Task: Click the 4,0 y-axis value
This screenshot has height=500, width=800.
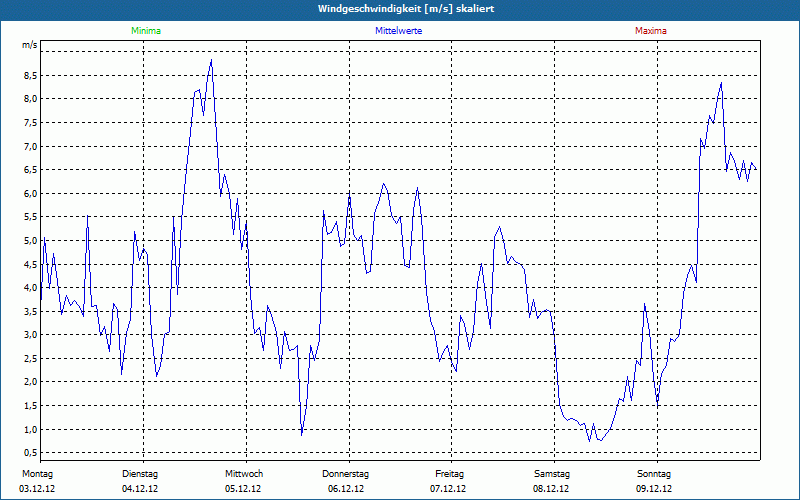Action: tap(30, 288)
